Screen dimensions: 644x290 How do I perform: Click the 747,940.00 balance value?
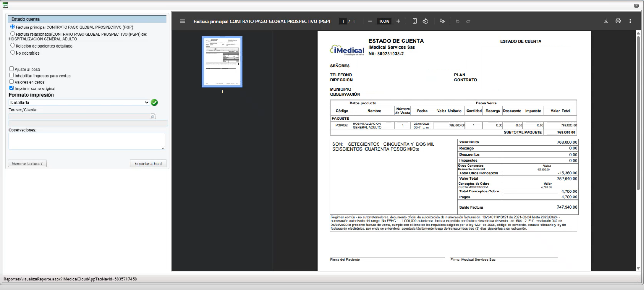(x=567, y=207)
